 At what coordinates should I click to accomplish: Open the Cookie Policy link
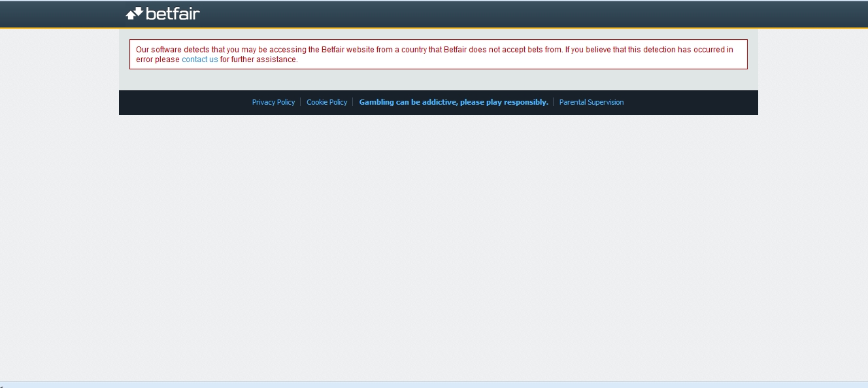tap(327, 102)
